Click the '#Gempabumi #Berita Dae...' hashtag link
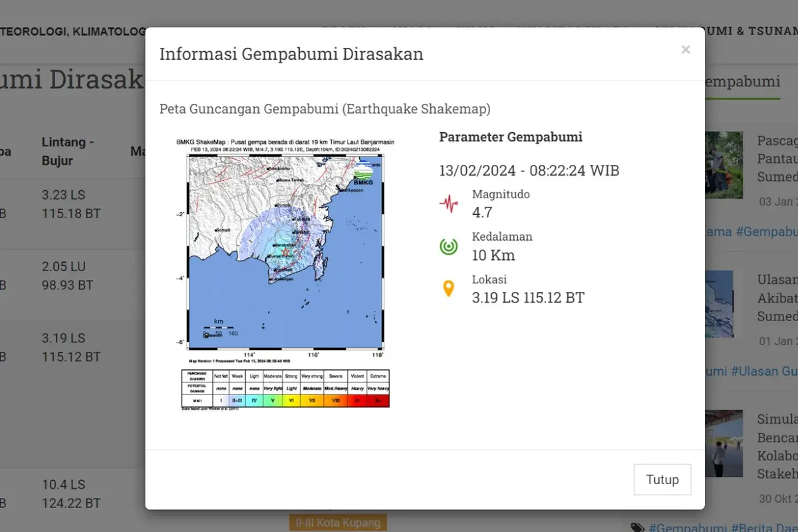Screen dimensions: 798x532 click(723, 527)
